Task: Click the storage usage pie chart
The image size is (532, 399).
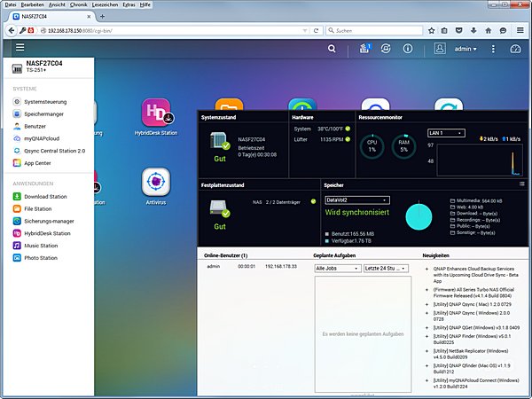Action: [419, 216]
